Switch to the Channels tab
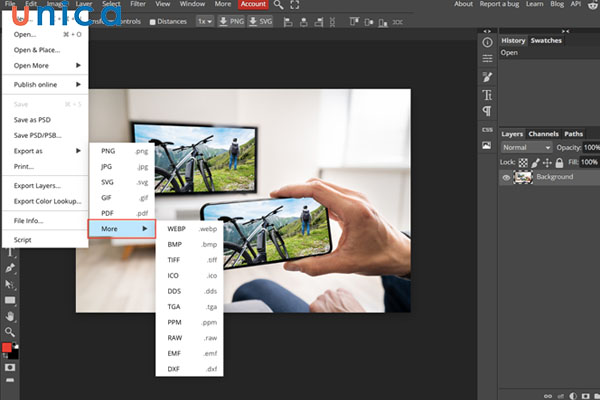This screenshot has height=400, width=600. click(543, 133)
